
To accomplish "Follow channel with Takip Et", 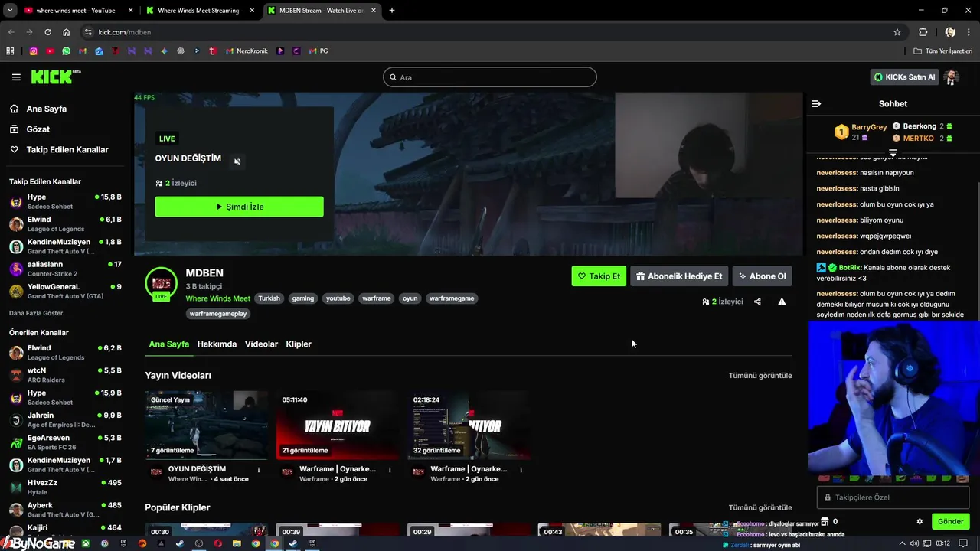I will (x=599, y=276).
